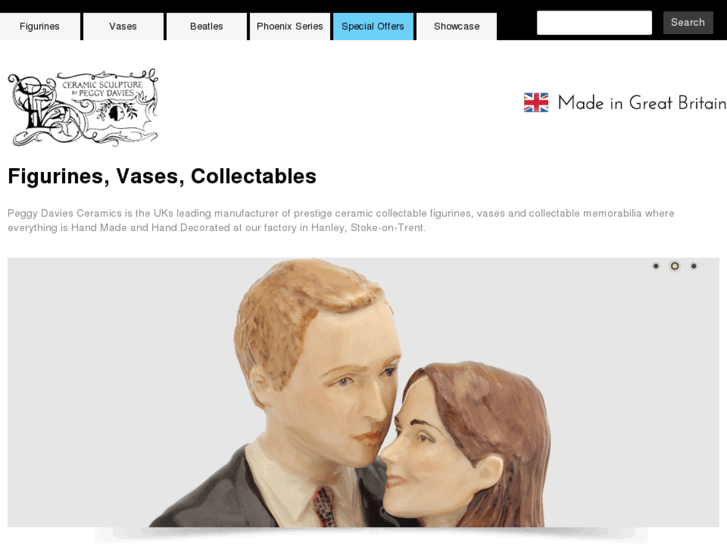727x545 pixels.
Task: Click the Peggy Davies ceramic sculpture logo
Action: 83,107
